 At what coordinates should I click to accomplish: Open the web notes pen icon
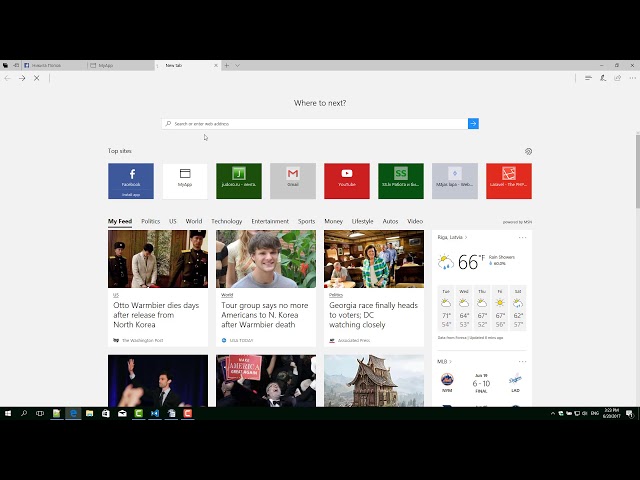click(603, 78)
